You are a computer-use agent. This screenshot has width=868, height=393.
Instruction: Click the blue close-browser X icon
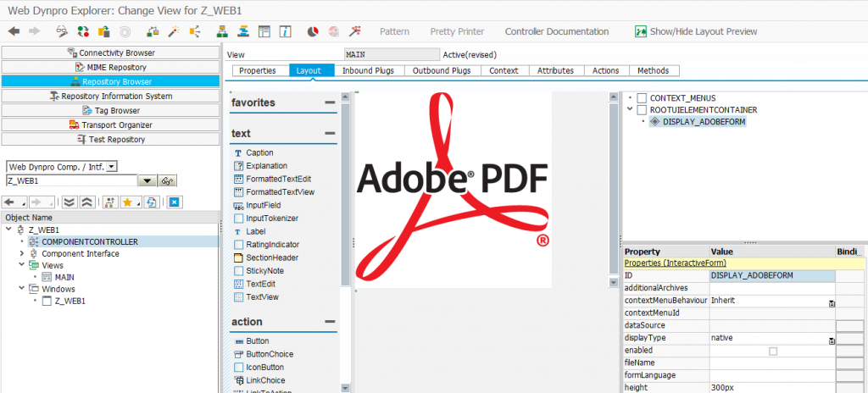[174, 202]
